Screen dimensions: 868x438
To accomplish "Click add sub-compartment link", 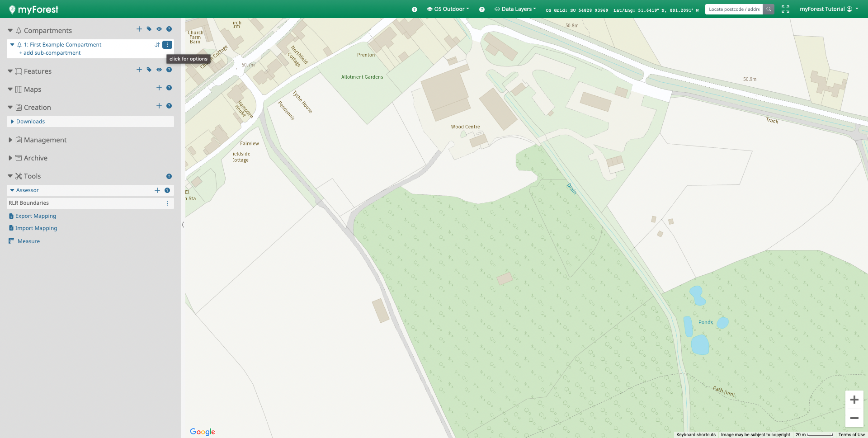I will 52,53.
